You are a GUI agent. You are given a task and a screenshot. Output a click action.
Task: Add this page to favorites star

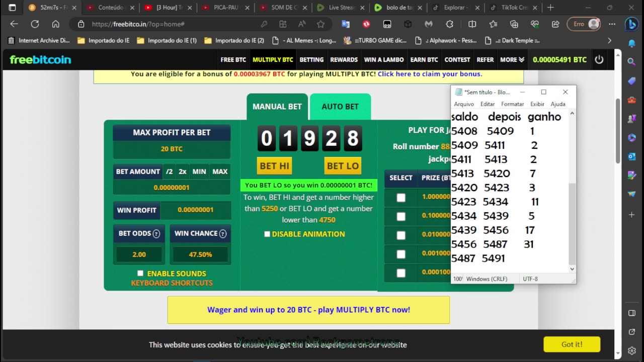(x=320, y=24)
